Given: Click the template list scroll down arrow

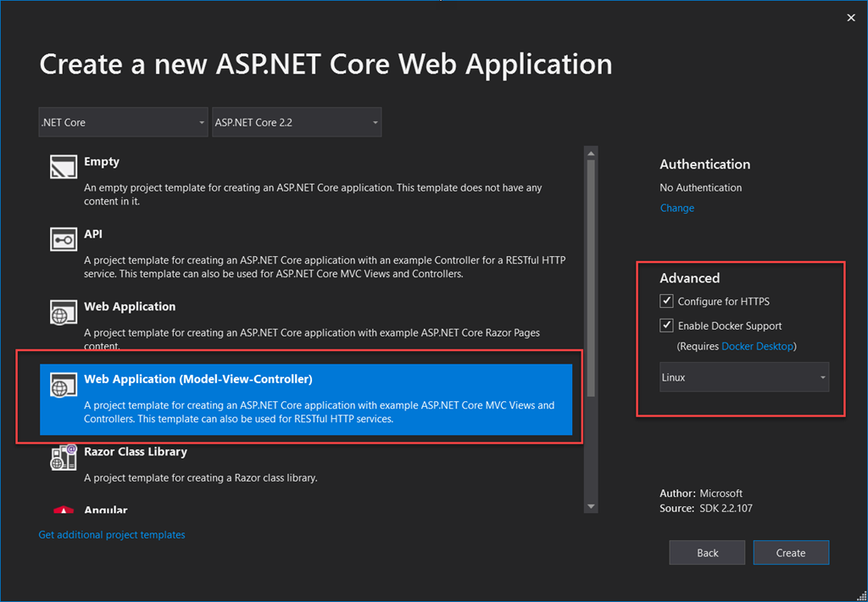Looking at the screenshot, I should click(x=591, y=506).
